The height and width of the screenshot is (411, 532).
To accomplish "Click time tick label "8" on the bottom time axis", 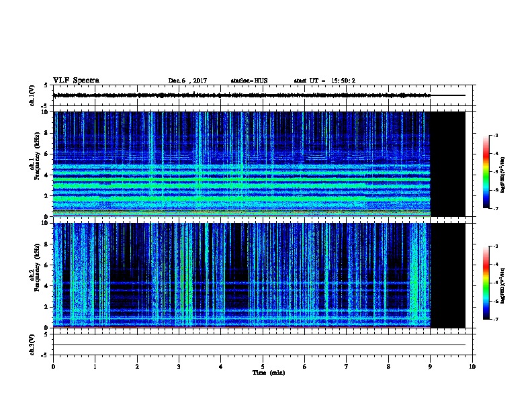I will tap(388, 367).
